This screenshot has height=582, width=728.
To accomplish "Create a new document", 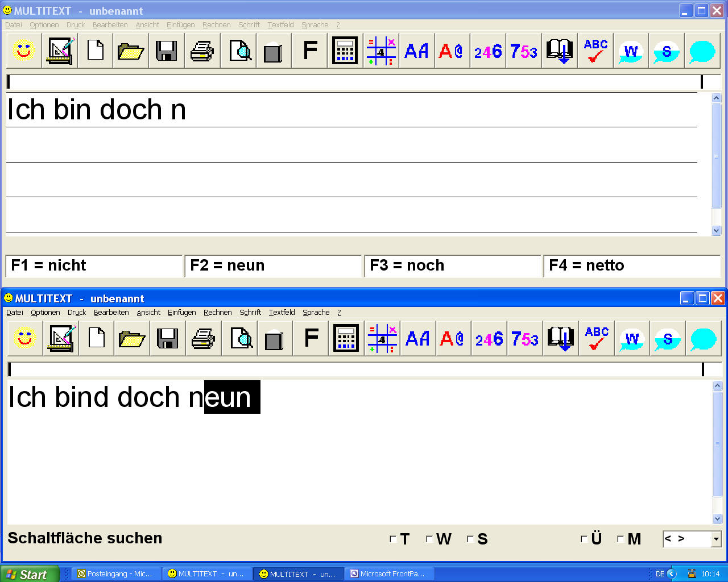I will click(x=96, y=338).
